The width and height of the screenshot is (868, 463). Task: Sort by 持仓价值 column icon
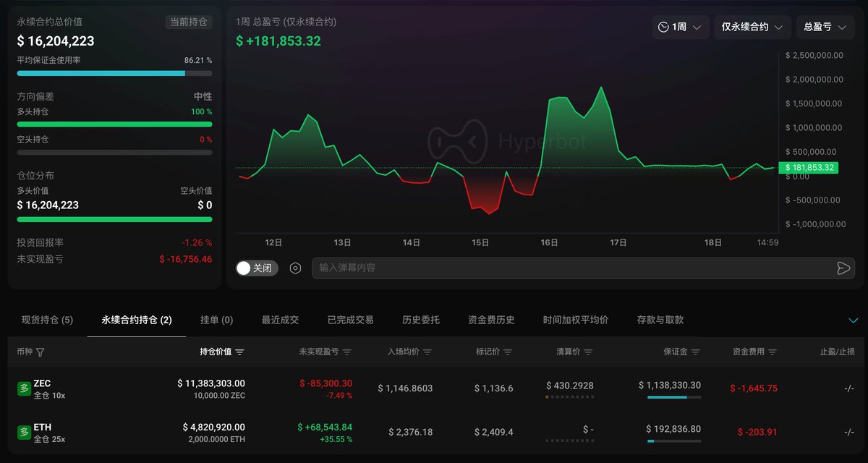[239, 352]
